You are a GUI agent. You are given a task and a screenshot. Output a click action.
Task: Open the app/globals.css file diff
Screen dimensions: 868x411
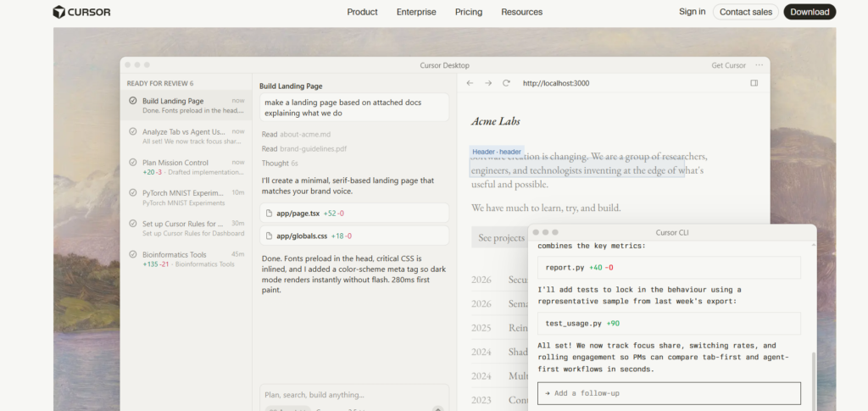pos(354,236)
